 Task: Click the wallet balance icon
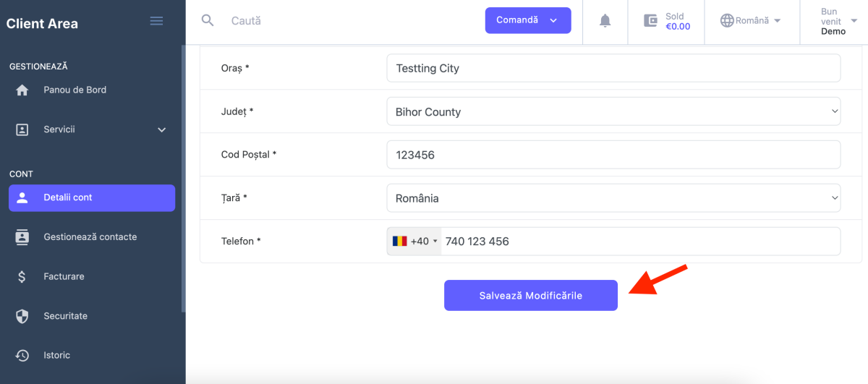(x=650, y=21)
